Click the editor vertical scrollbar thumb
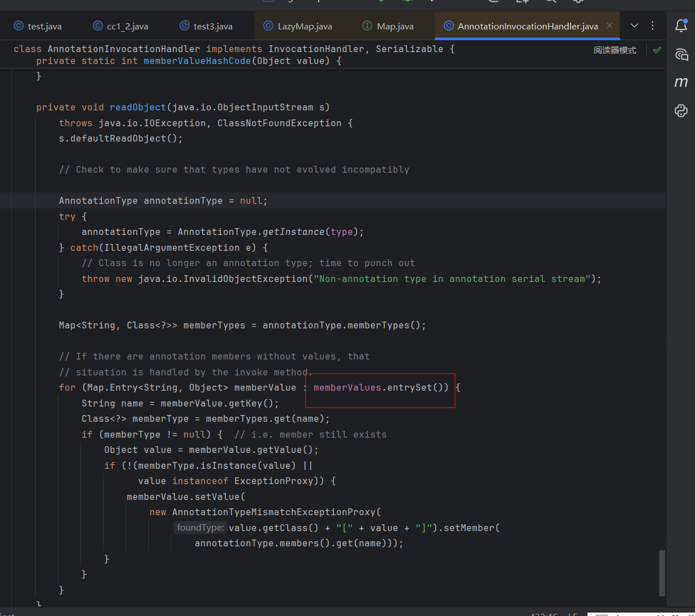 [x=662, y=572]
